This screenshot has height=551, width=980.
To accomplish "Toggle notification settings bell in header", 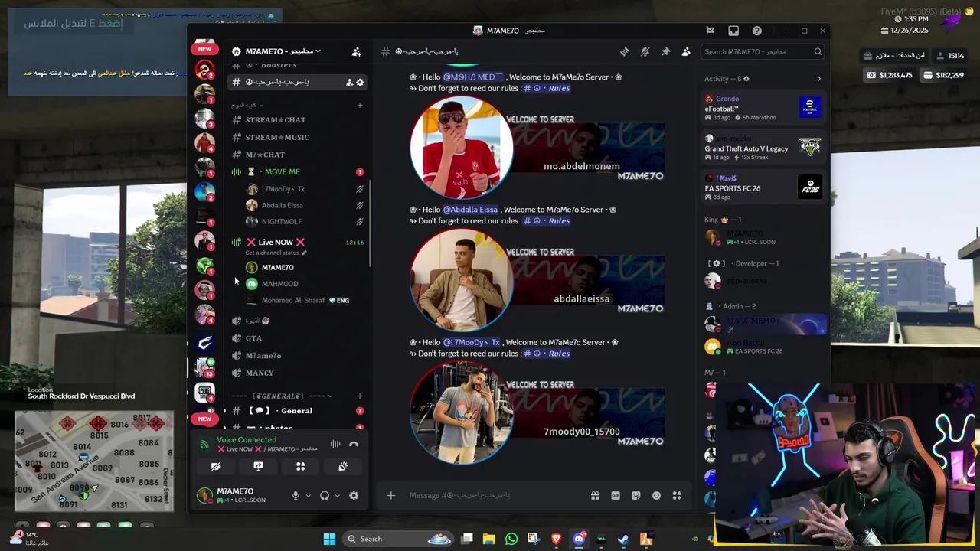I will click(x=645, y=51).
